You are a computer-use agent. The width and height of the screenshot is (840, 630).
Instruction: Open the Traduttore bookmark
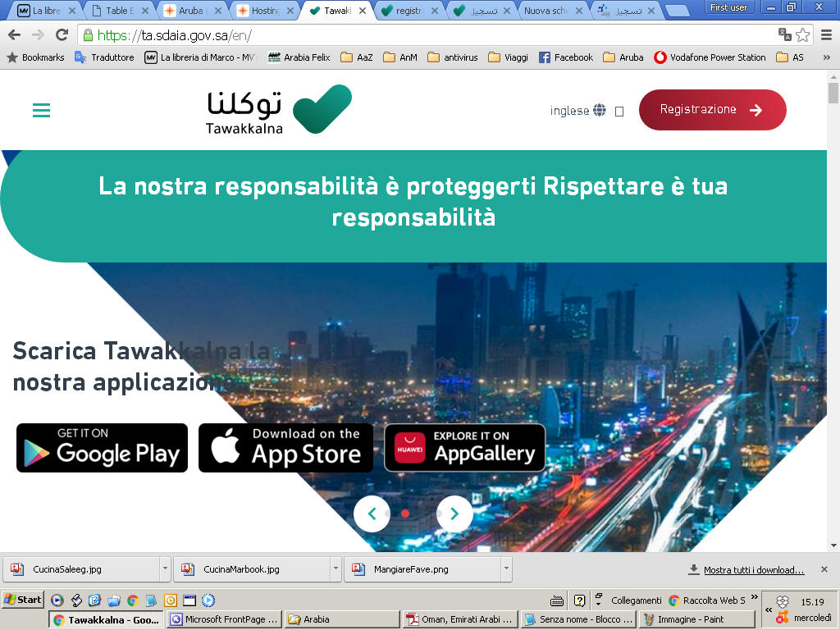104,57
